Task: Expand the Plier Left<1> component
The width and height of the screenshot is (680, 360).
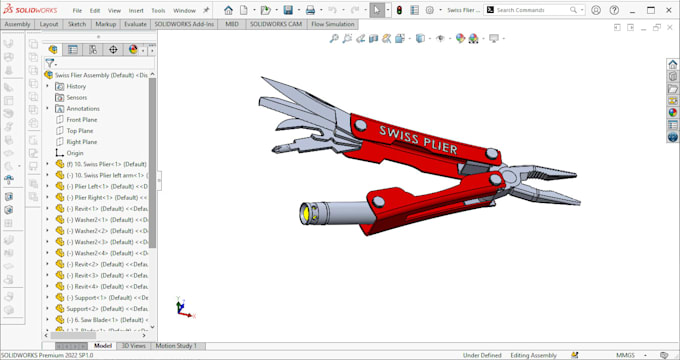Action: coord(48,186)
